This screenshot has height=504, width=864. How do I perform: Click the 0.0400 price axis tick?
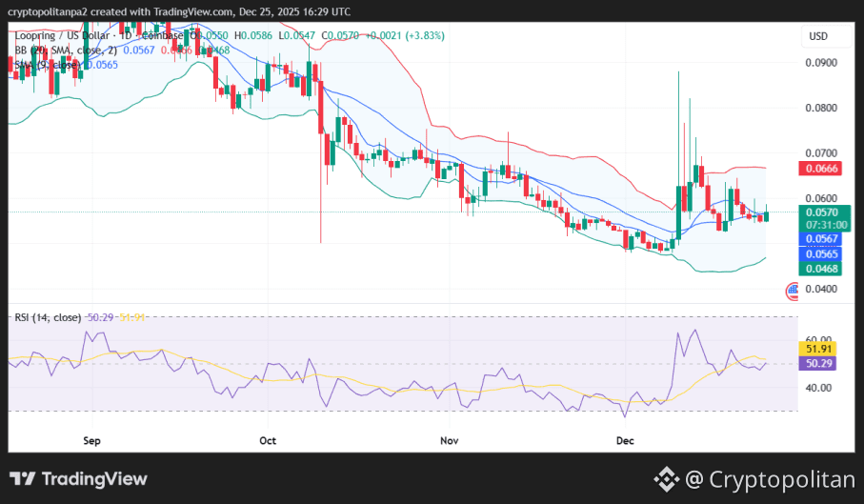coord(821,289)
